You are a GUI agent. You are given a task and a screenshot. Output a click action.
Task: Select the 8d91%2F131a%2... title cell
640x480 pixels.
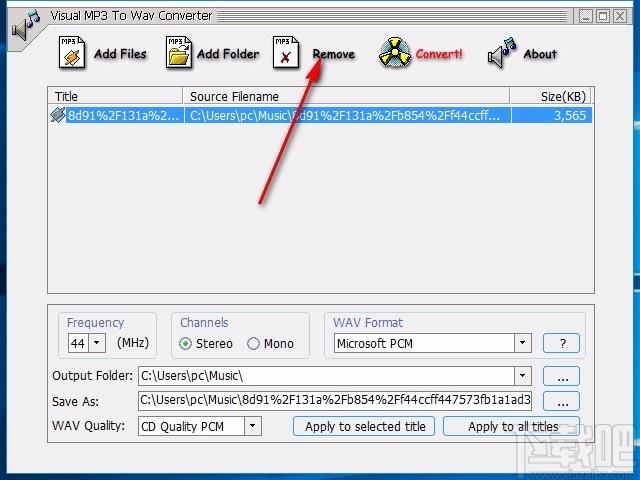pyautogui.click(x=124, y=115)
